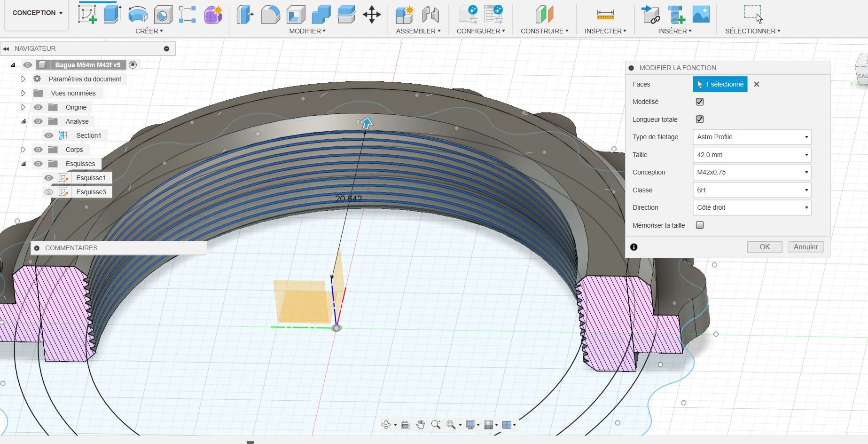Show the hidden Esquisse3 sketch
868x444 pixels.
[48, 192]
